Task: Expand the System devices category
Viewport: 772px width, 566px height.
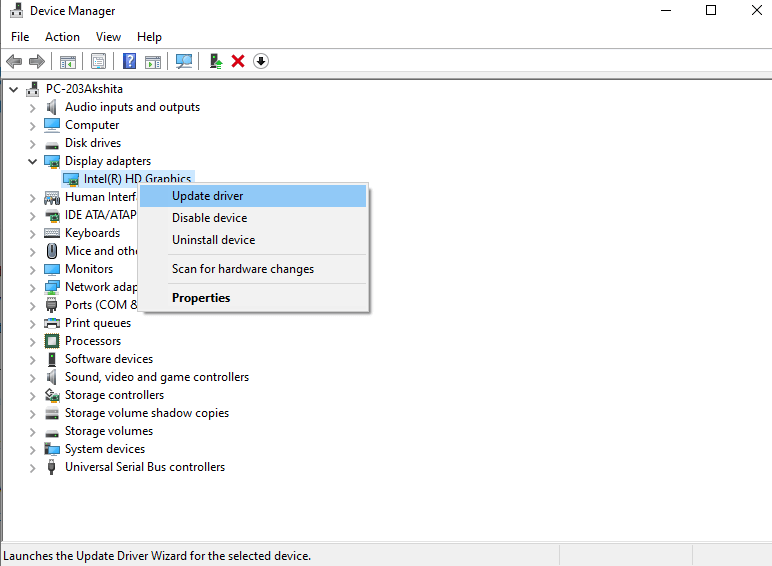Action: (x=32, y=450)
